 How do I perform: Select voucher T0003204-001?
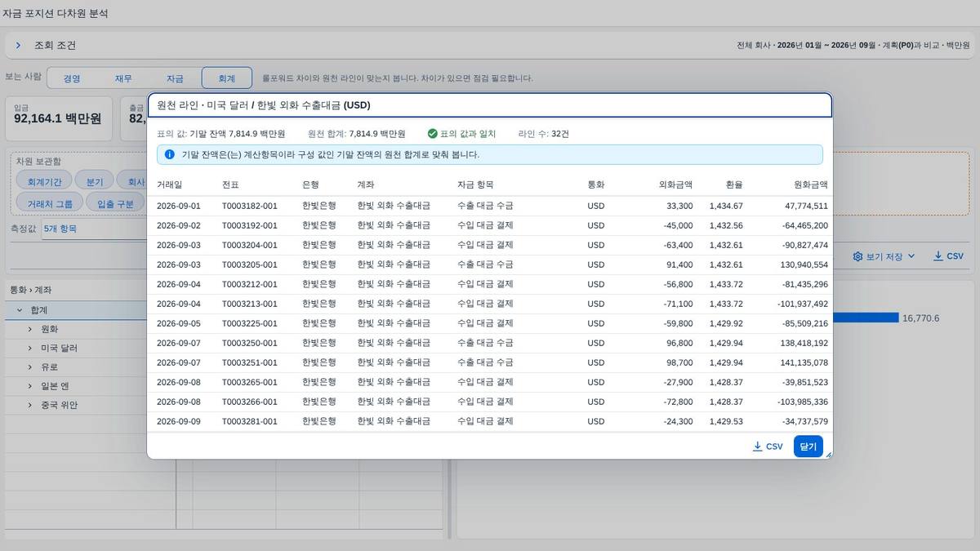[249, 245]
